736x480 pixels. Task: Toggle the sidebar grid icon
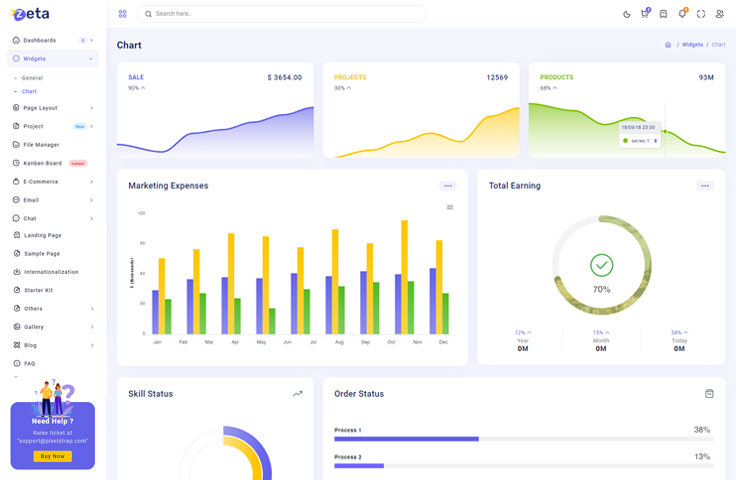pyautogui.click(x=123, y=14)
